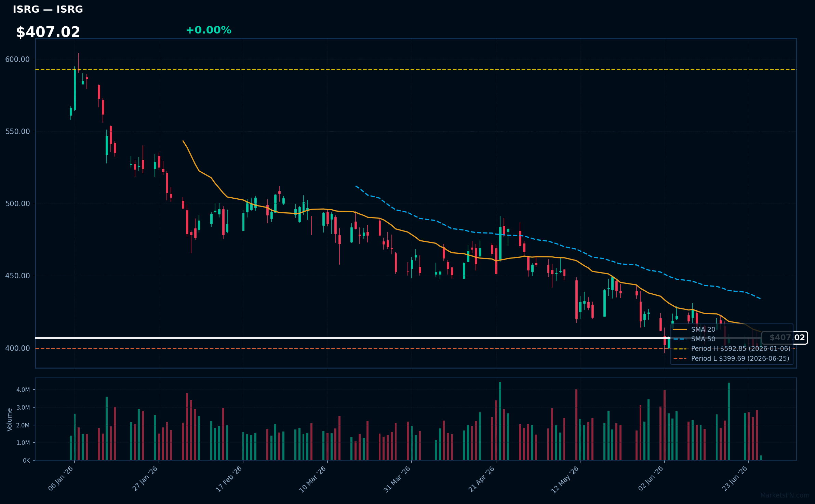Image resolution: width=815 pixels, height=504 pixels.
Task: Click the "31 Mar '26" date label
Action: [x=397, y=479]
